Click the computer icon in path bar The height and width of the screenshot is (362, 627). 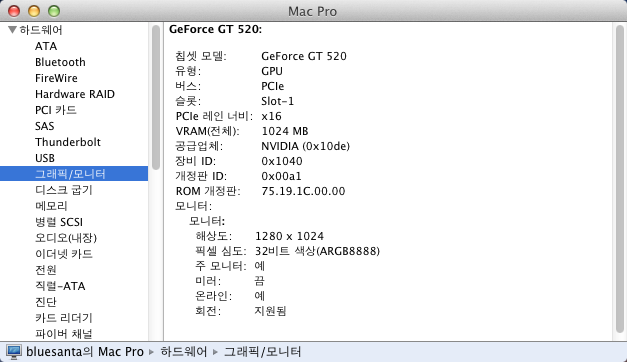14,352
